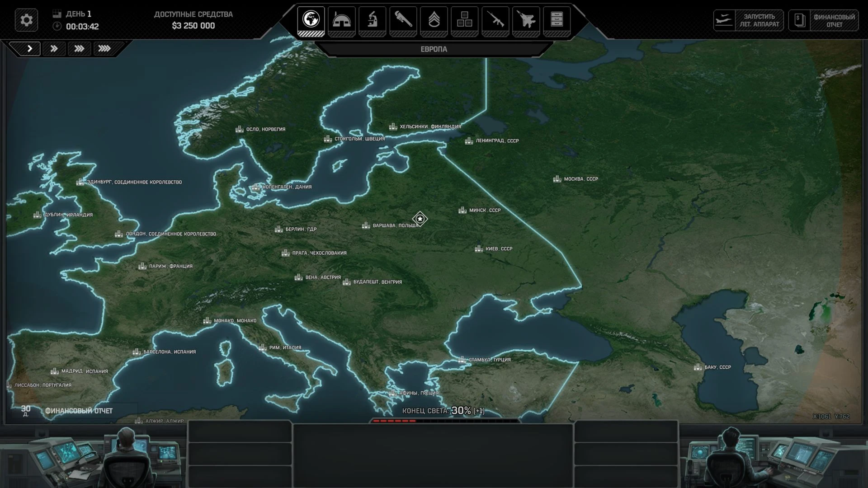Image resolution: width=868 pixels, height=488 pixels.
Task: Open the base management hangar tab
Action: 341,20
